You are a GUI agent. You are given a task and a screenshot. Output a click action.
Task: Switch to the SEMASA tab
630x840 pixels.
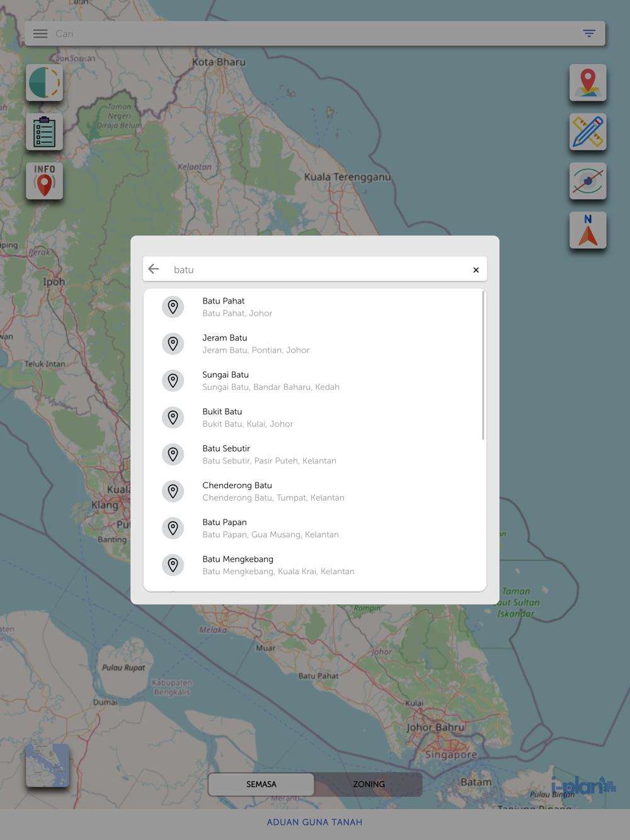(261, 785)
